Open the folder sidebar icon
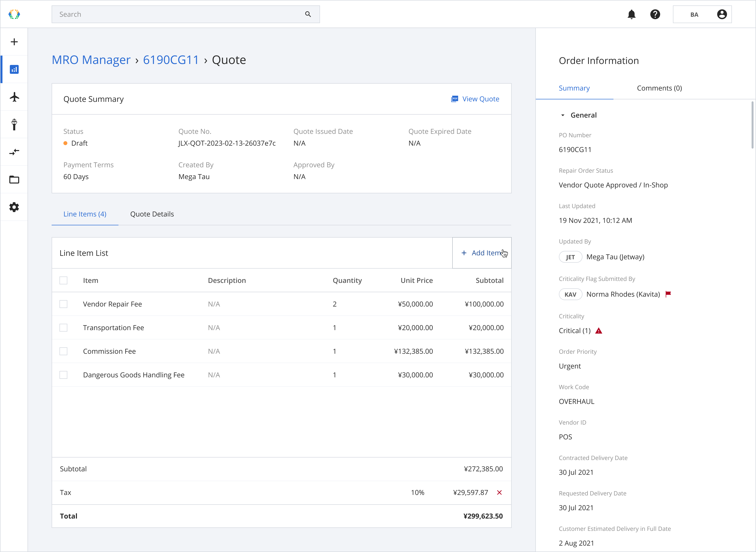 pos(14,180)
